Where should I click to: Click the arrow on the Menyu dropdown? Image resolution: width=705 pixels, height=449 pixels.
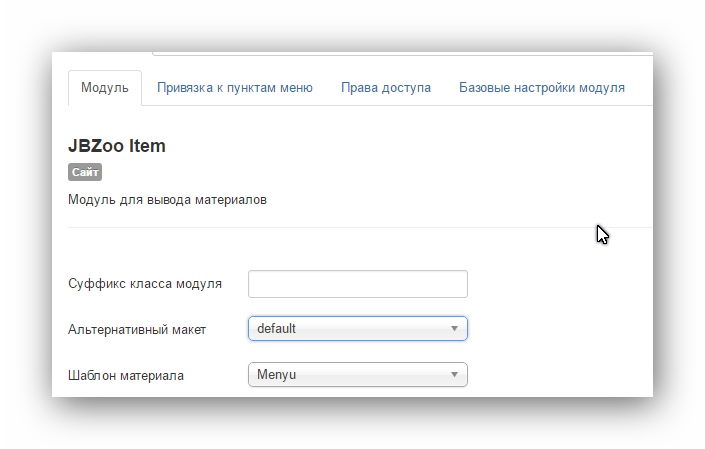pos(454,375)
